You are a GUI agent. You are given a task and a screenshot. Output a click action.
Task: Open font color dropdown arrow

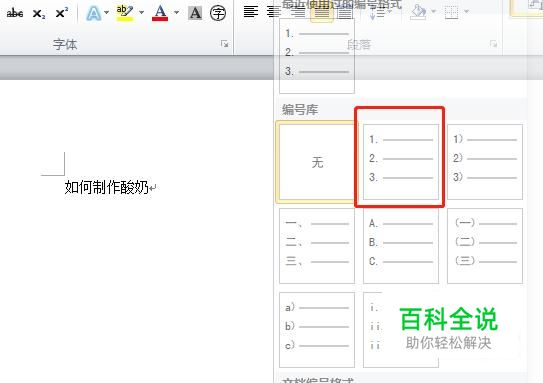[x=177, y=13]
